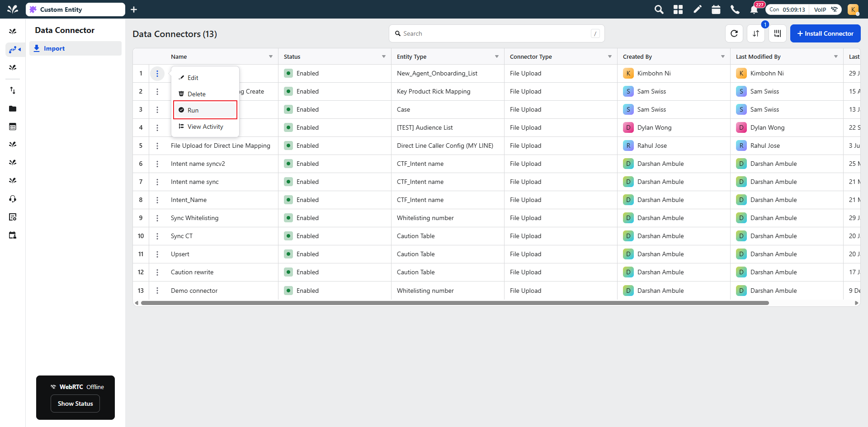Refresh the Data Connectors list

click(734, 33)
